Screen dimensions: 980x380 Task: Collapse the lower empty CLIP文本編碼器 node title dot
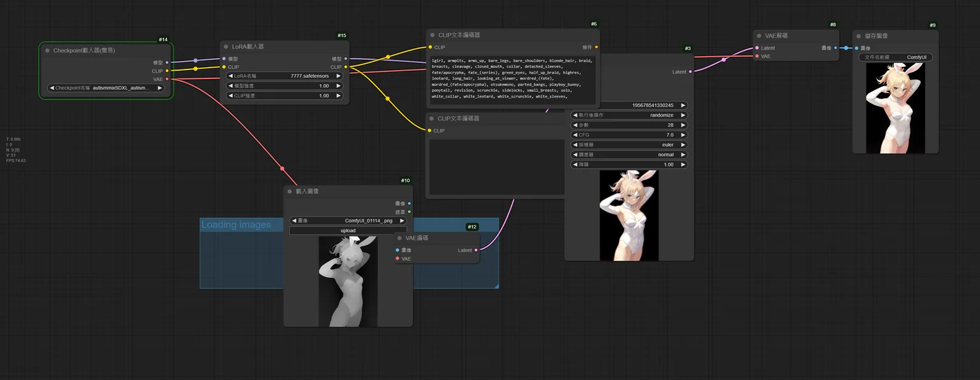[431, 119]
